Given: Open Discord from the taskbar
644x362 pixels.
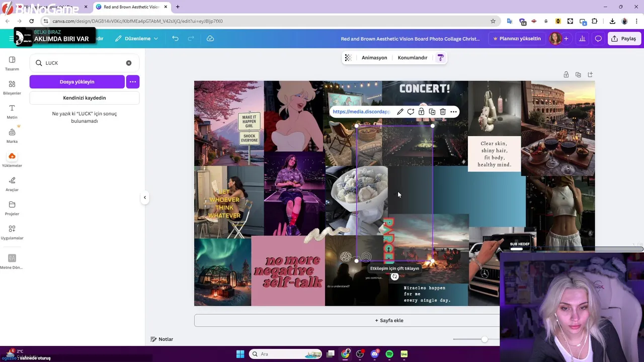Looking at the screenshot, I should click(x=374, y=354).
